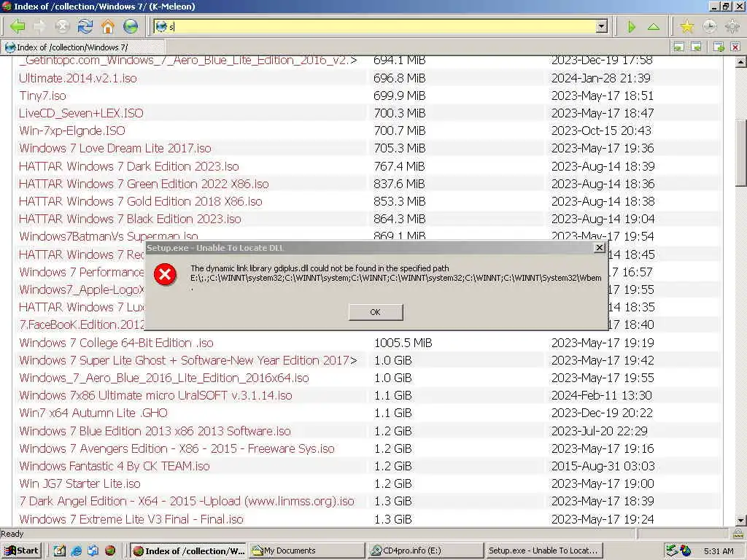Click the third quick launch icon beside IE
Screen dimensions: 747x560
[93, 551]
